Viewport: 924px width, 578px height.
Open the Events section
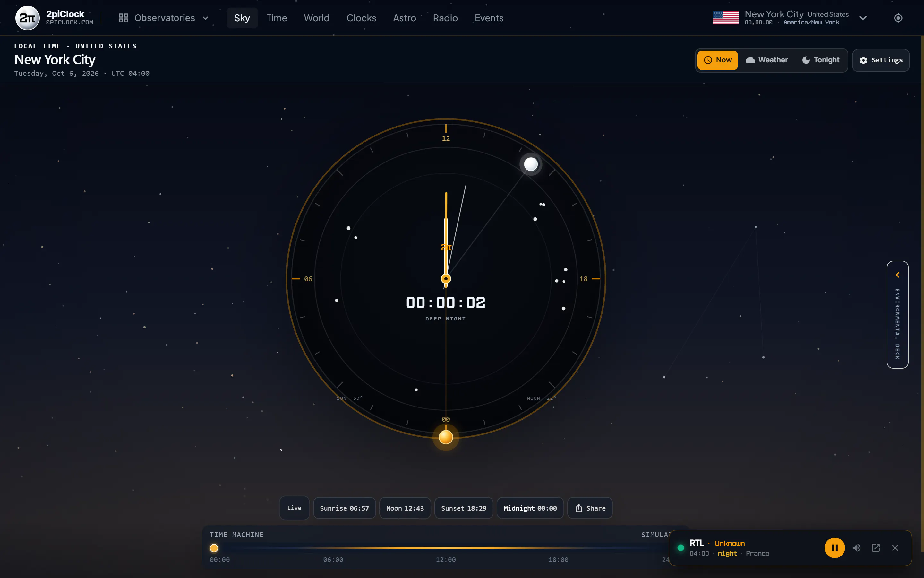tap(489, 18)
